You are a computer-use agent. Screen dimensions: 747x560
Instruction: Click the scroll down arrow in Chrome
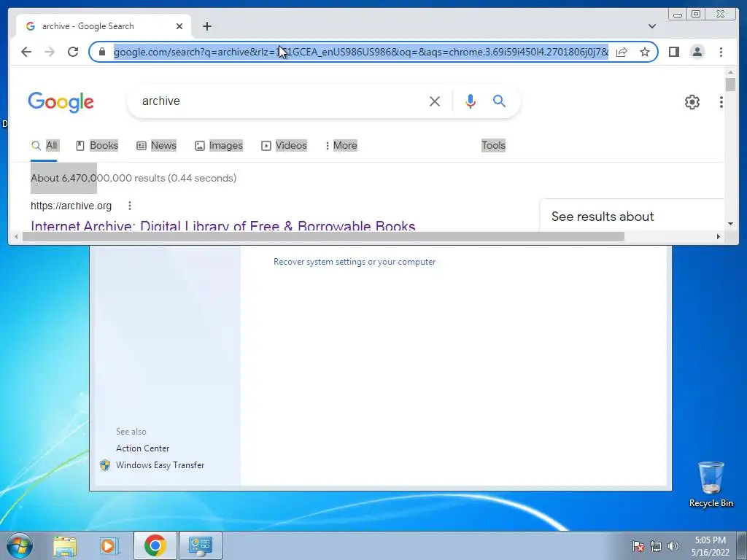730,224
